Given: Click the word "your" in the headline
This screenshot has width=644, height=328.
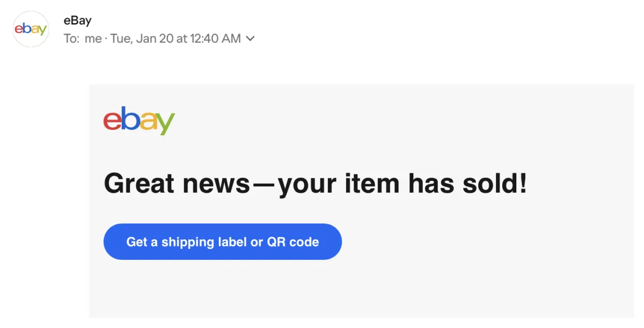Looking at the screenshot, I should point(308,185).
